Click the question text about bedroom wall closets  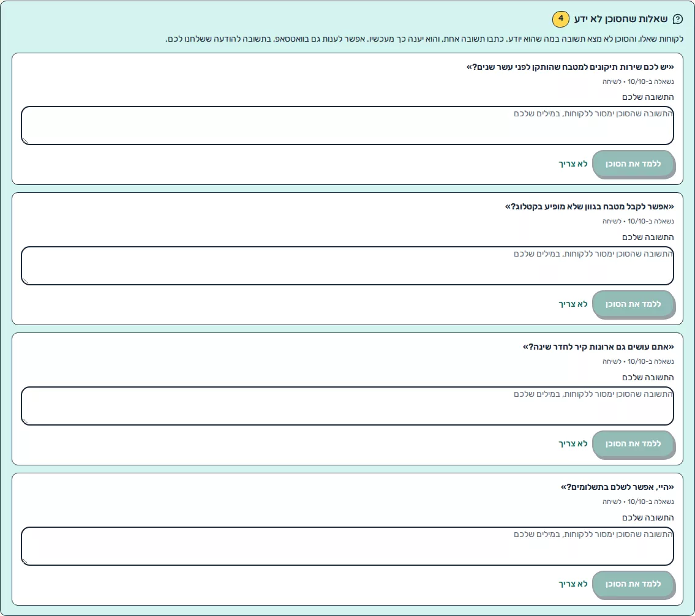click(598, 347)
